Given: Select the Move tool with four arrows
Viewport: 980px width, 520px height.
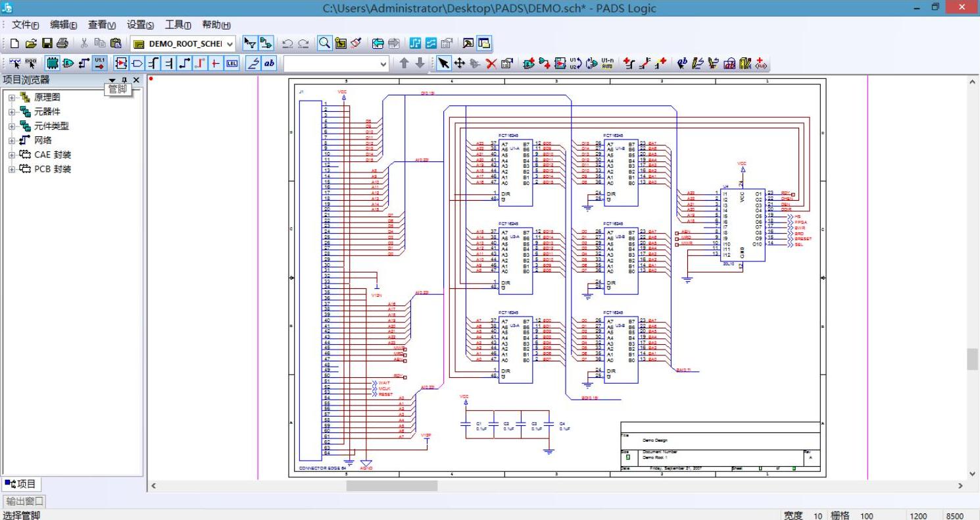Looking at the screenshot, I should pyautogui.click(x=459, y=63).
